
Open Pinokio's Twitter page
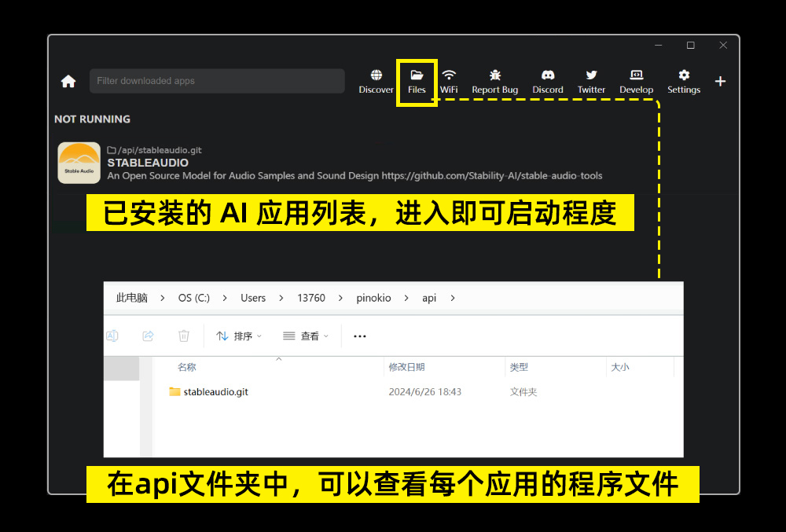tap(591, 76)
